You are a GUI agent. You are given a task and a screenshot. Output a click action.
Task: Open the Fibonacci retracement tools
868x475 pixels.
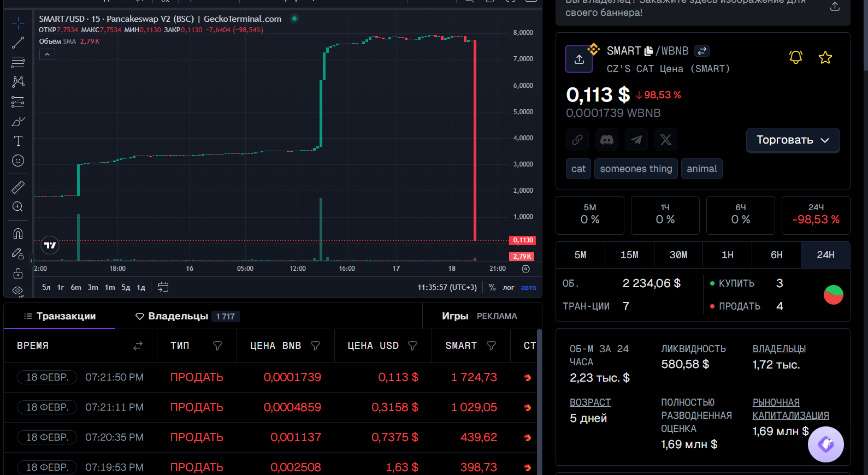[x=18, y=62]
